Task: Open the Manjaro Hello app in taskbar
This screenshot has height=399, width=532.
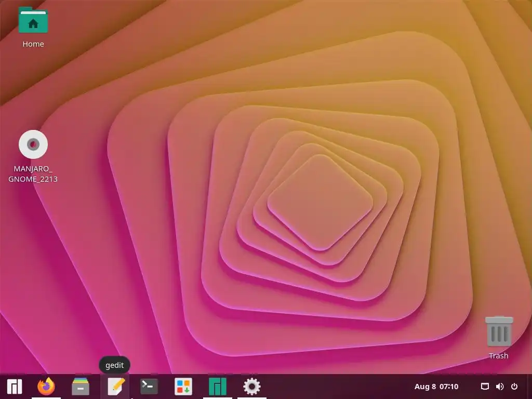Action: (218, 387)
